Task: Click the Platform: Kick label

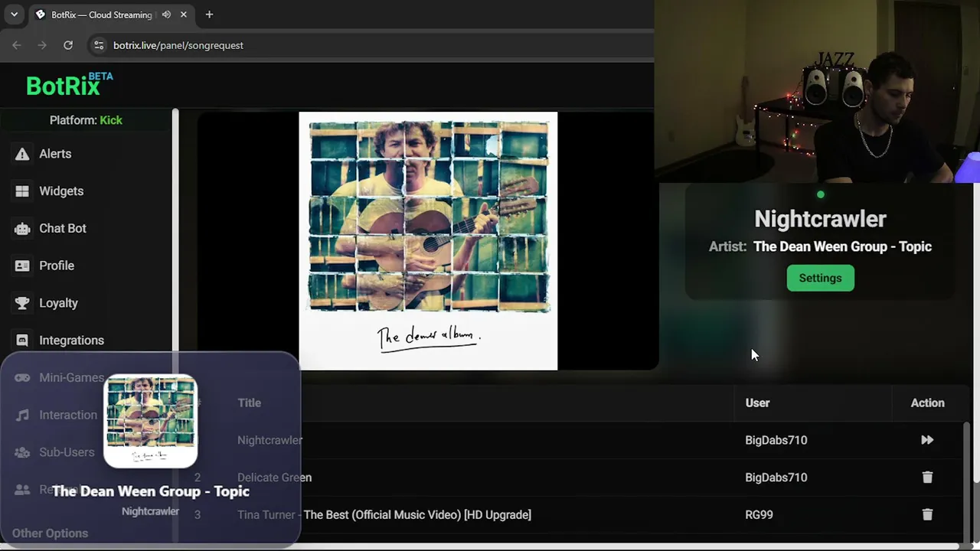Action: (x=86, y=120)
